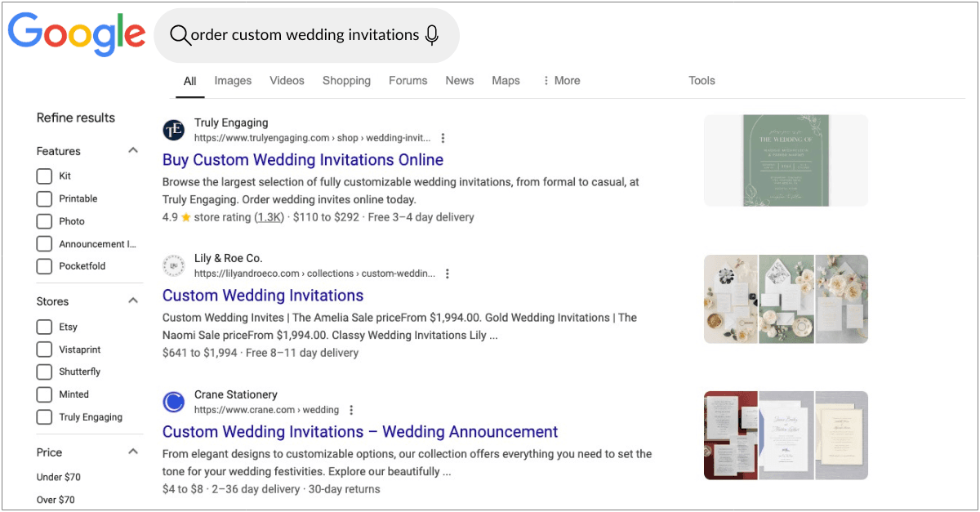Click the Google logo

(76, 34)
